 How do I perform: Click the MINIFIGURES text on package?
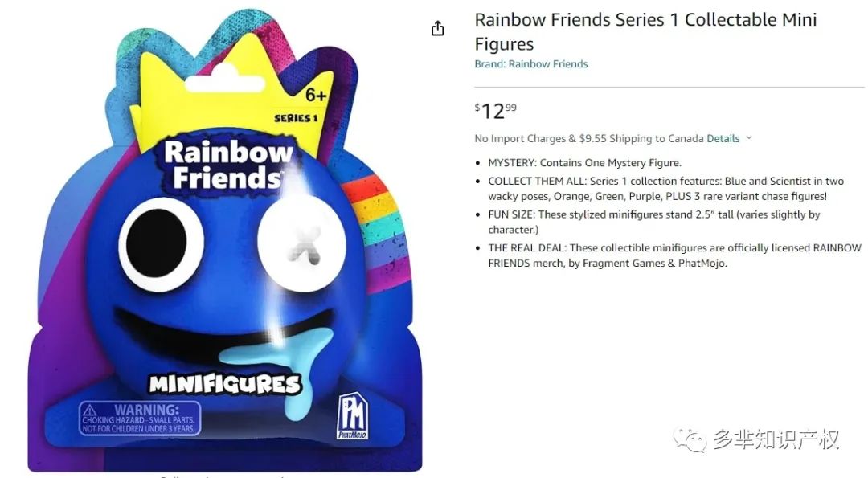coord(225,384)
